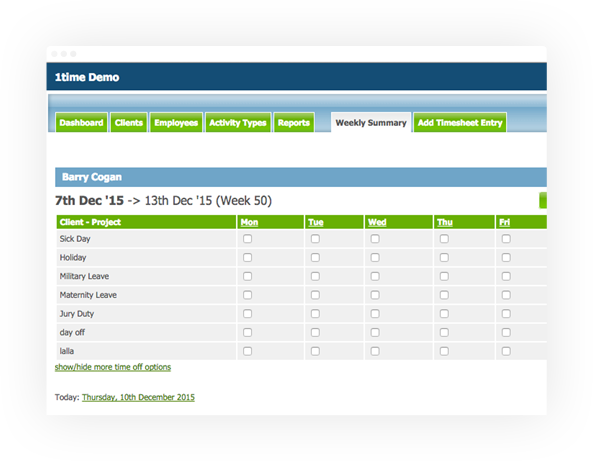Viewport: 593px width, 461px height.
Task: Tick lalla checkbox on Wednesday
Action: tap(375, 351)
